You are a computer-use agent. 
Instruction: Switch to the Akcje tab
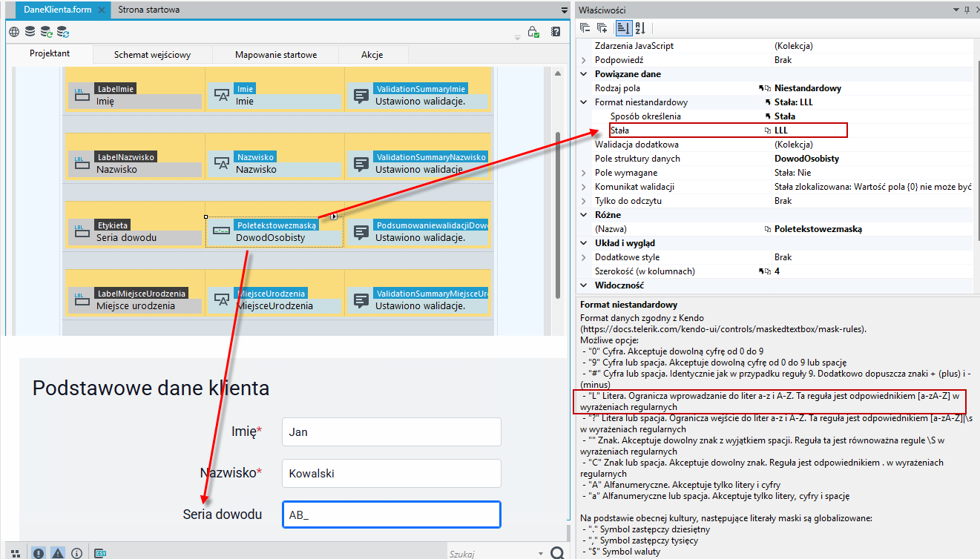pos(372,55)
